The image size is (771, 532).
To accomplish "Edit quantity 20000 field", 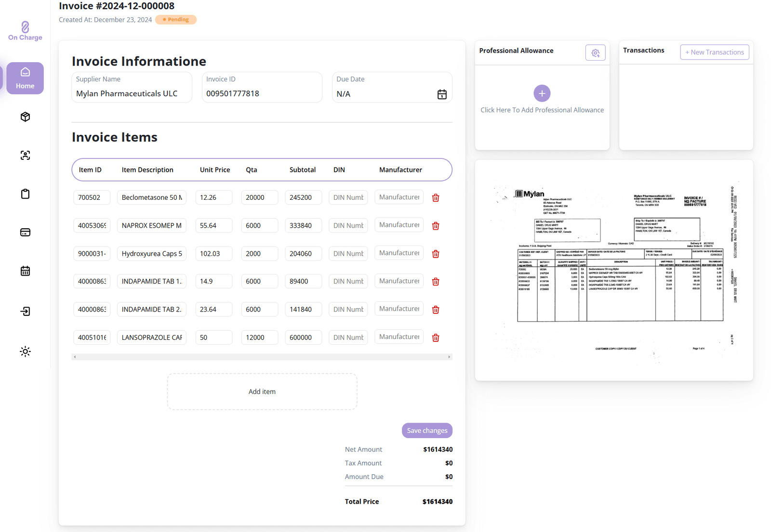I will 260,197.
